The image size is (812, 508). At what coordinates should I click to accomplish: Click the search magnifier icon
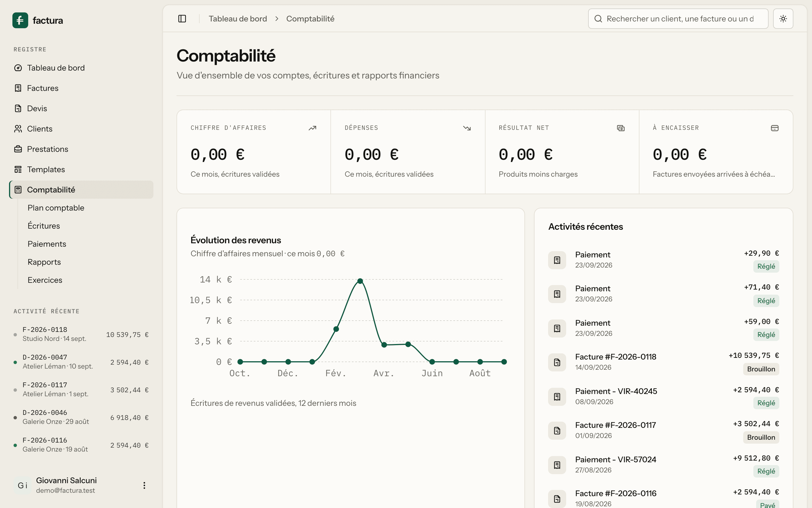coord(598,18)
